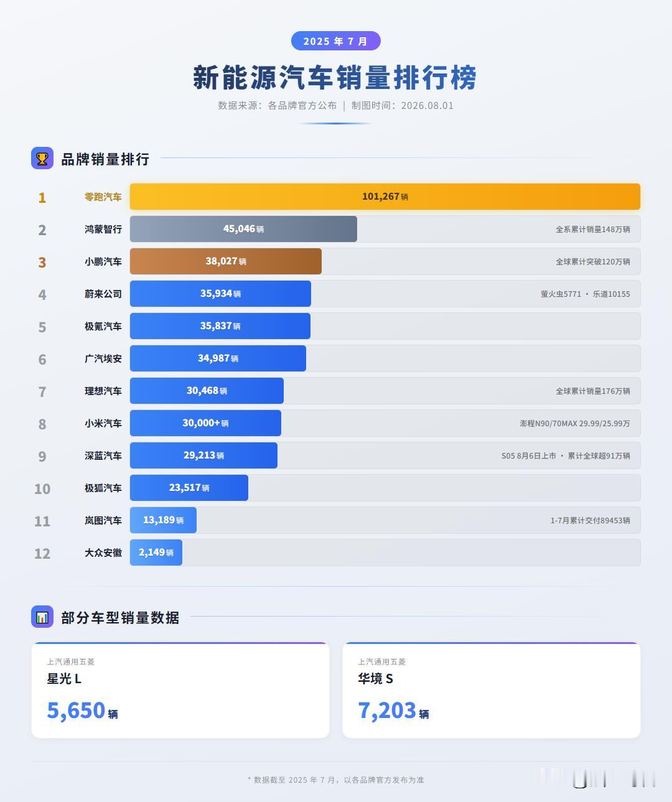672x802 pixels.
Task: Open the 星光 L model card
Action: 180,690
